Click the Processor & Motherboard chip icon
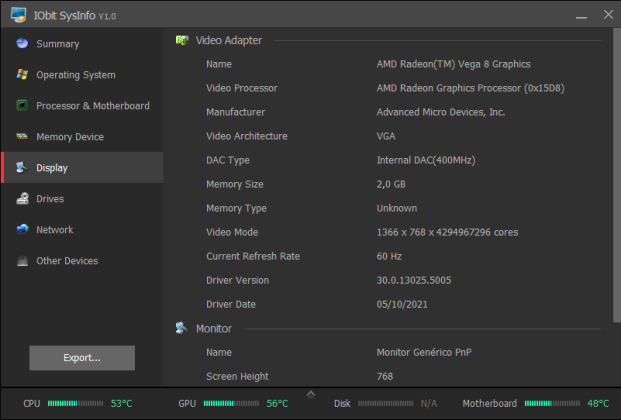Image resolution: width=621 pixels, height=420 pixels. coord(22,105)
